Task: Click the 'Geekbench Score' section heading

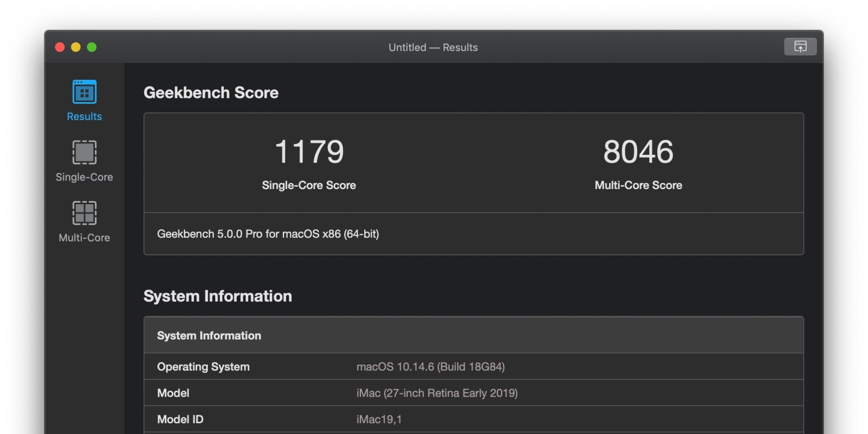Action: pyautogui.click(x=211, y=93)
